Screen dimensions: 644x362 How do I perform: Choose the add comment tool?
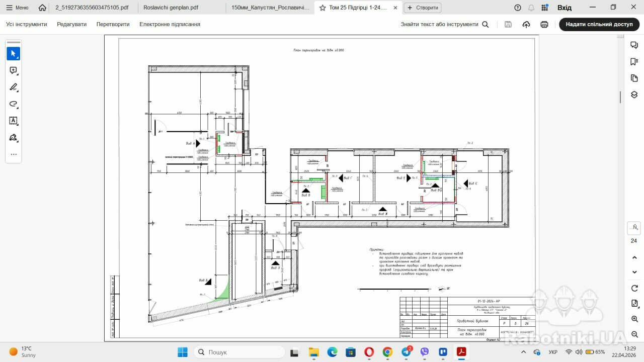14,70
